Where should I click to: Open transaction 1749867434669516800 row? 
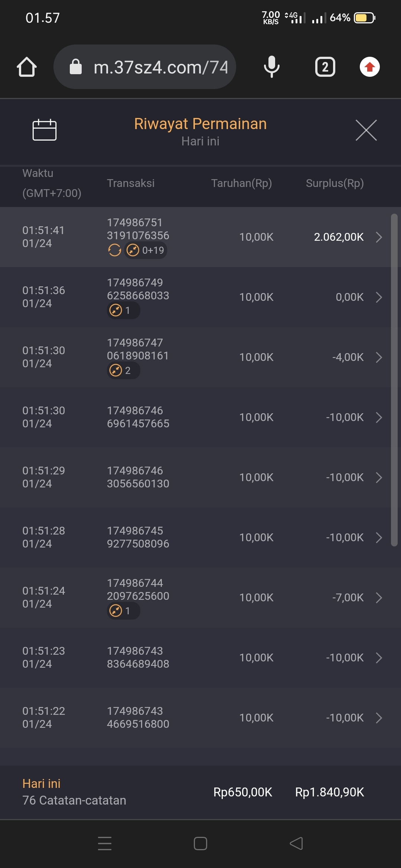click(x=138, y=718)
